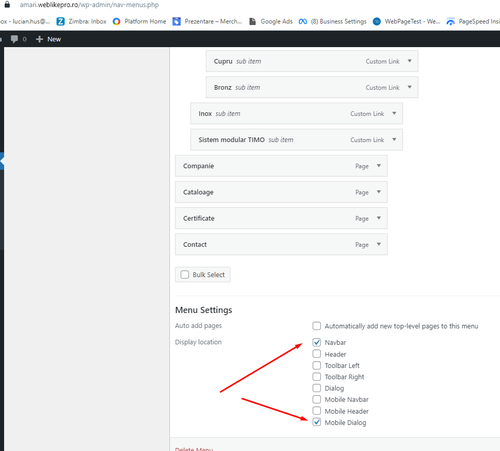Screen dimensions: 500x451
Task: Click the Delete Menu link
Action: point(194,449)
